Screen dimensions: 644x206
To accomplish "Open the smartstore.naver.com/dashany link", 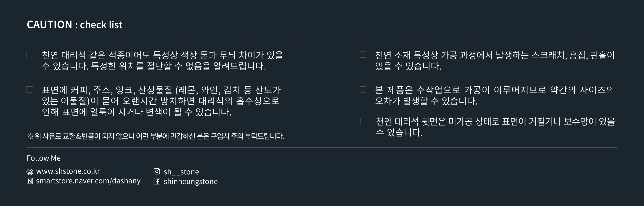I will (88, 181).
